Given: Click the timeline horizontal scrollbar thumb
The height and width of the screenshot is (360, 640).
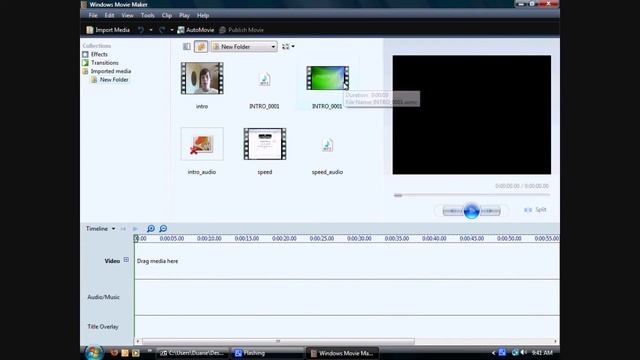Looking at the screenshot, I should click(x=278, y=341).
